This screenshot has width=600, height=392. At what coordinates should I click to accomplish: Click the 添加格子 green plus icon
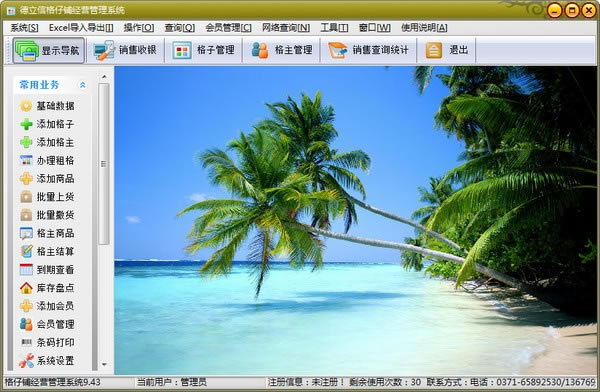[x=26, y=124]
